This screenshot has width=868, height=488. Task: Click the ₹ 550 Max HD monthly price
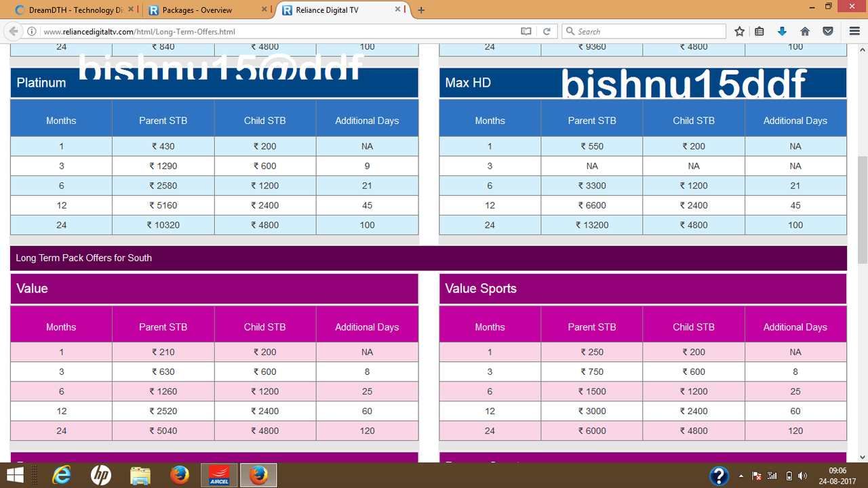click(592, 146)
